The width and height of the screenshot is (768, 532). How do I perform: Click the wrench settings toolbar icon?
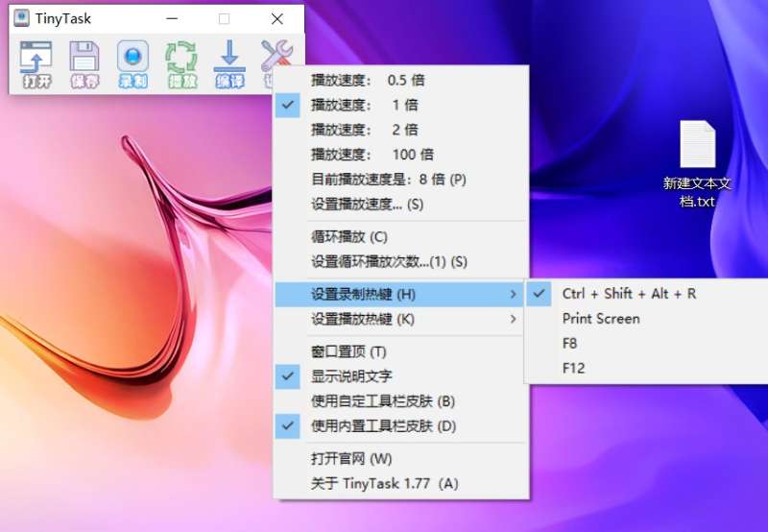pos(277,54)
